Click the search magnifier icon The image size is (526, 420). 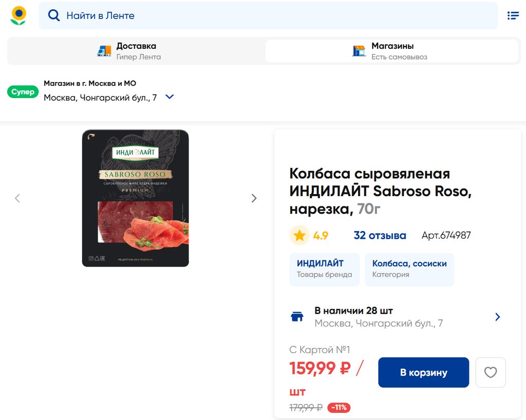click(54, 15)
